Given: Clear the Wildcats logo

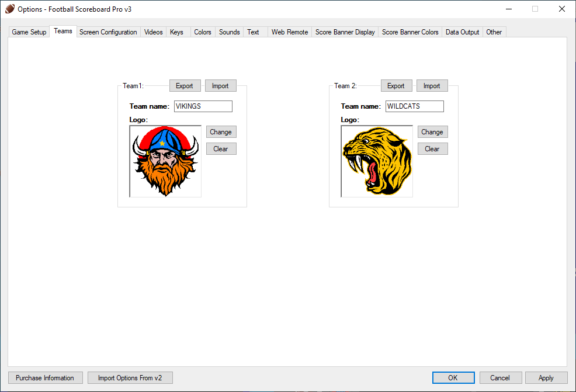Looking at the screenshot, I should (x=432, y=149).
